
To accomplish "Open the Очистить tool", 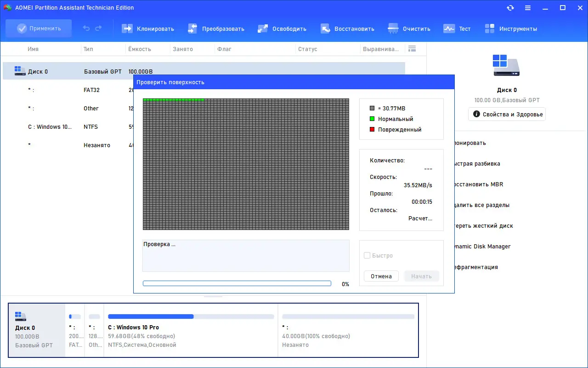I will [409, 29].
